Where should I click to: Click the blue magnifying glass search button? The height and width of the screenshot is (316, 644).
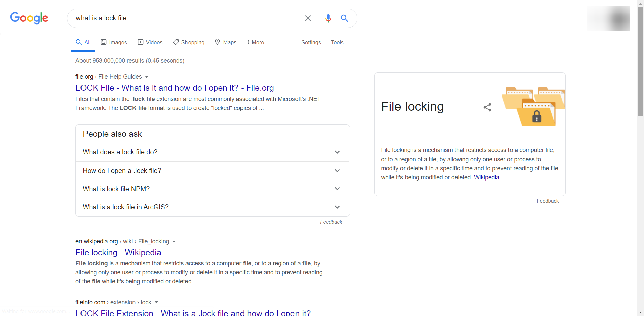click(344, 18)
